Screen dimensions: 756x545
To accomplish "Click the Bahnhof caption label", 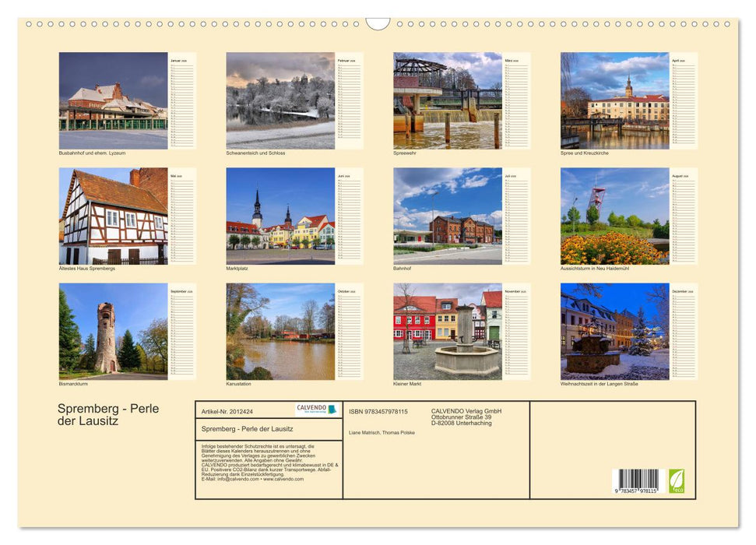I will [403, 266].
